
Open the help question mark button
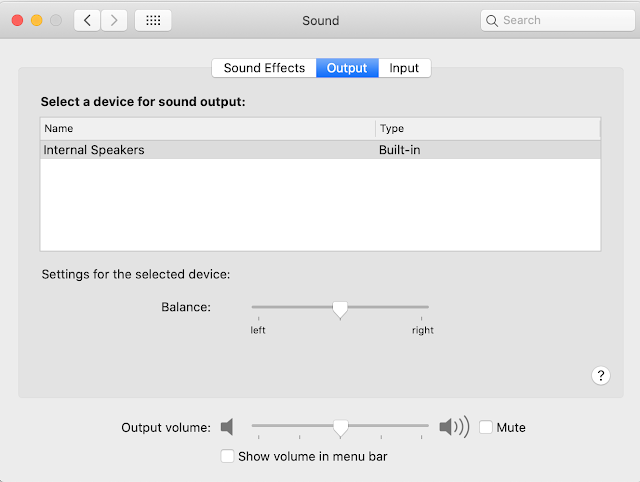600,375
